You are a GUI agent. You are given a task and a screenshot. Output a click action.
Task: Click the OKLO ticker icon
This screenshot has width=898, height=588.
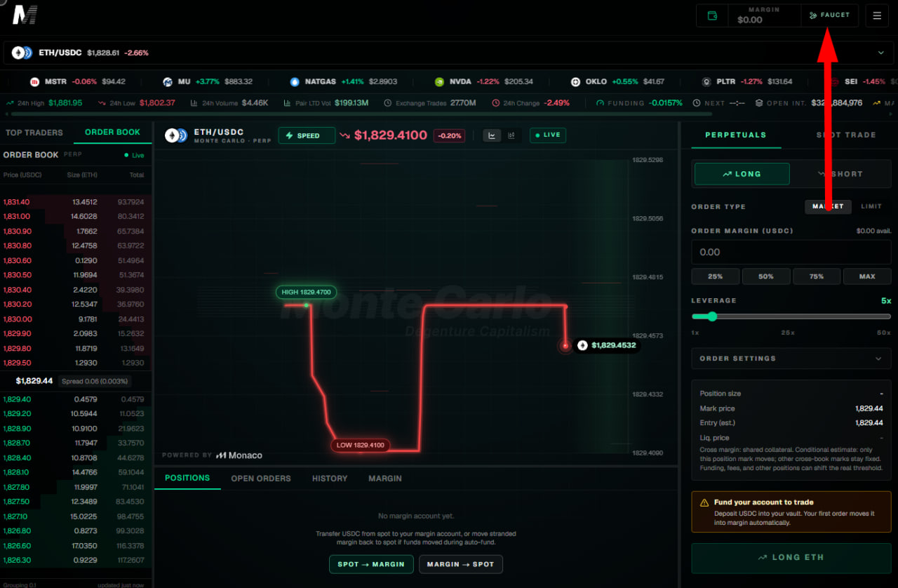576,81
